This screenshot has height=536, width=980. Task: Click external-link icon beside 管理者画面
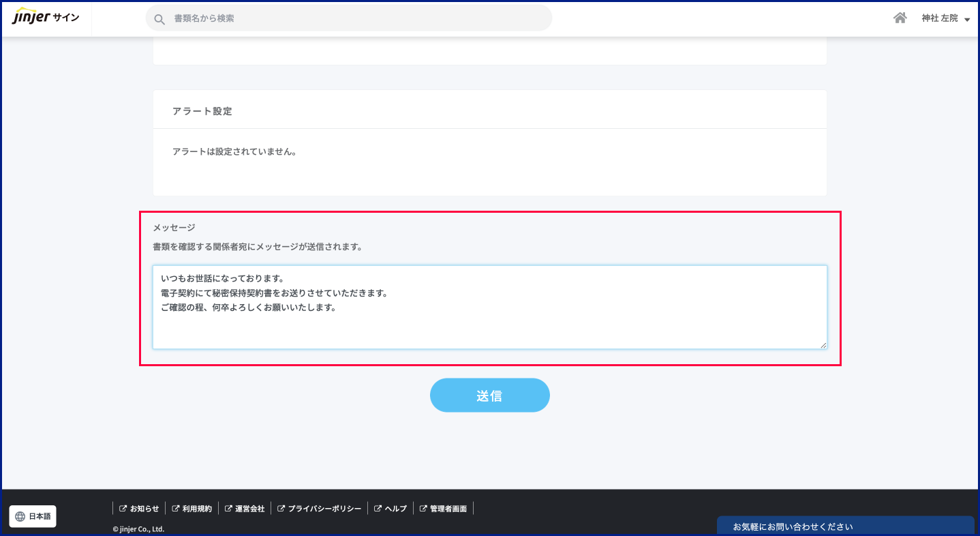(x=423, y=509)
